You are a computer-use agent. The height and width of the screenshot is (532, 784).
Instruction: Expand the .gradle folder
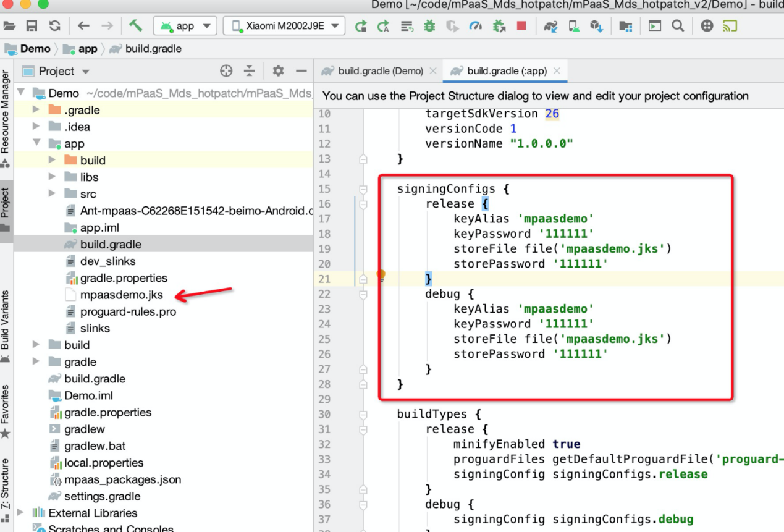pos(36,110)
